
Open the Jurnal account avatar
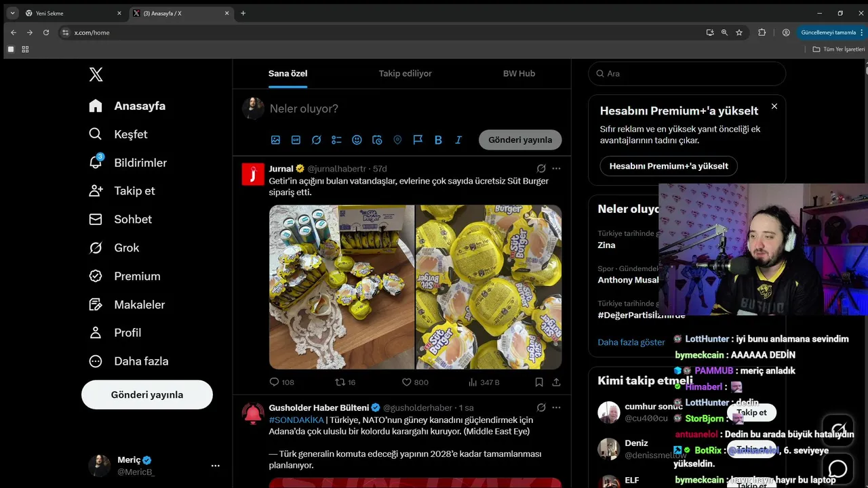pos(253,174)
